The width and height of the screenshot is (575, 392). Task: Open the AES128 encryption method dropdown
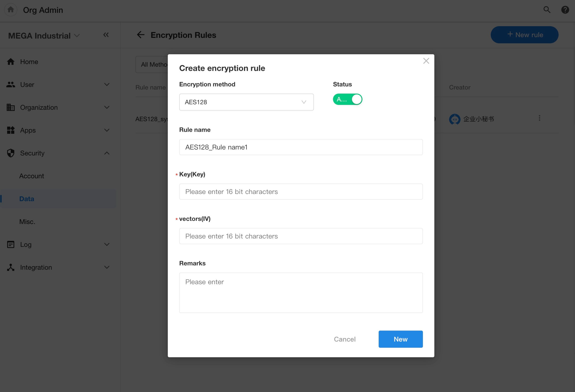[x=246, y=102]
